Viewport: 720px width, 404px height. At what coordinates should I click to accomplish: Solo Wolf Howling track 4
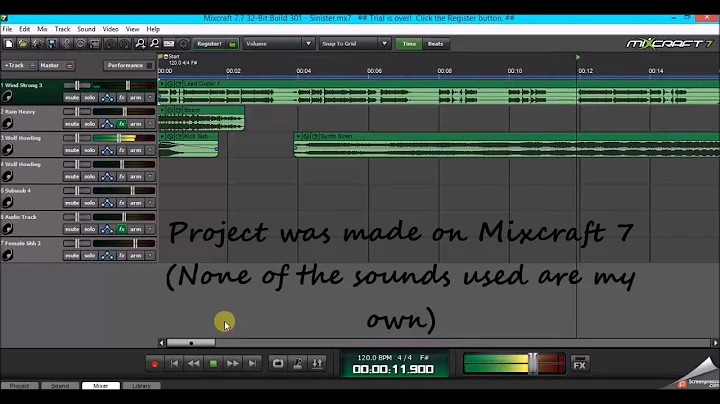tap(90, 176)
